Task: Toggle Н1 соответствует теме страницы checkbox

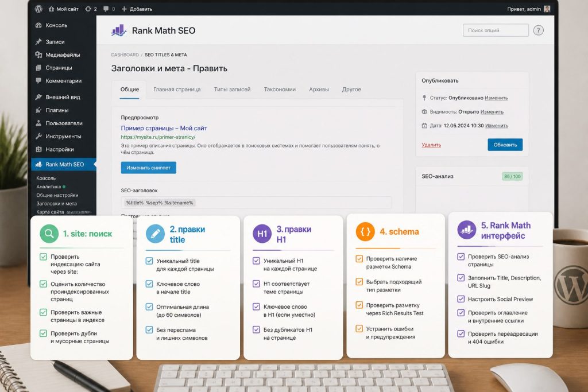Action: point(257,284)
